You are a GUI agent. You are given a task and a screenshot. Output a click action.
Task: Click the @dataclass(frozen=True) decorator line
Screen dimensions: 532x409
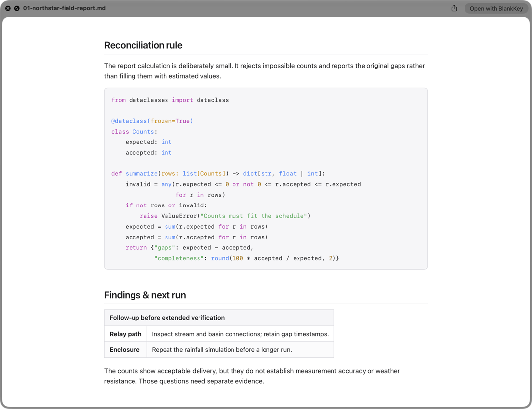click(152, 121)
